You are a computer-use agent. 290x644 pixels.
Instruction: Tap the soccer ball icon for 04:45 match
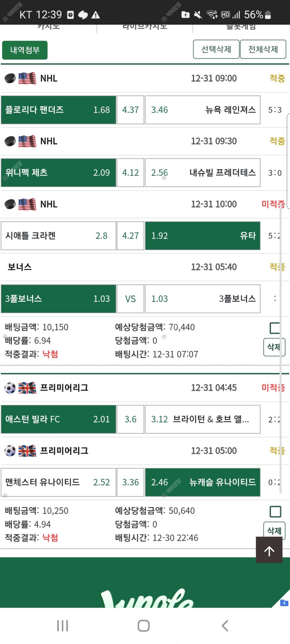(10, 388)
